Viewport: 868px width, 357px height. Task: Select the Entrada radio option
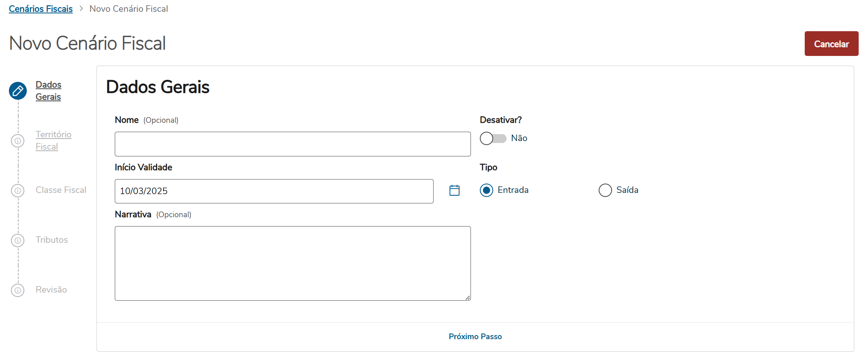point(486,190)
